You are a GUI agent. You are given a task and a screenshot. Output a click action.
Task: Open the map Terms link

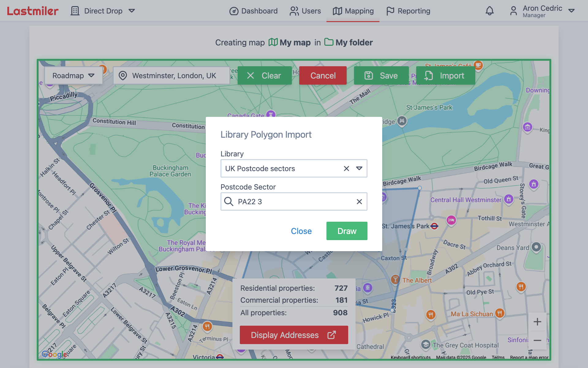pyautogui.click(x=498, y=357)
